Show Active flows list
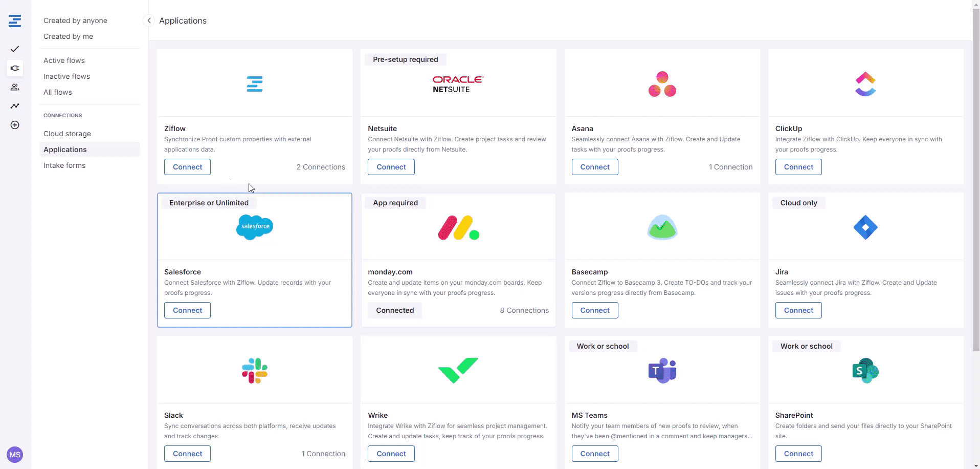Screen dimensions: 980x469 pos(64,60)
